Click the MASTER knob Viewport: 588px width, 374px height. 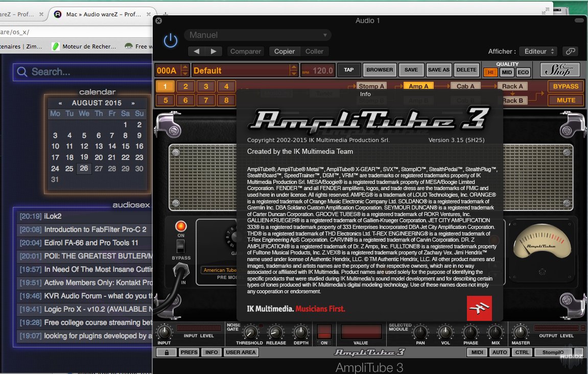click(x=520, y=332)
